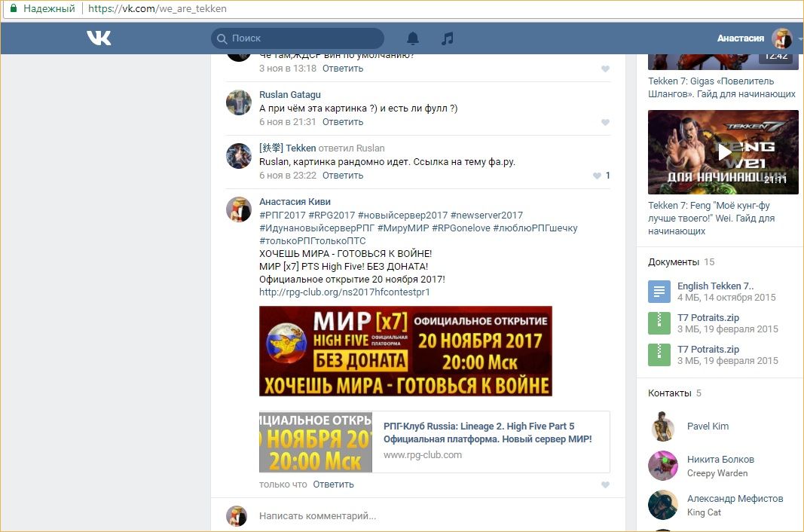
Task: Open Анастасия Киви's name link
Action: [x=295, y=202]
